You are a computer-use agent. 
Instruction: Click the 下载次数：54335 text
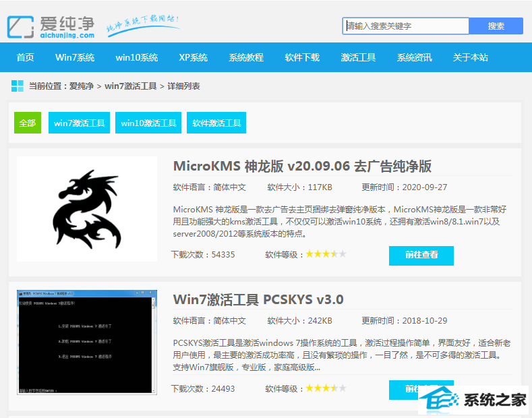(x=203, y=254)
